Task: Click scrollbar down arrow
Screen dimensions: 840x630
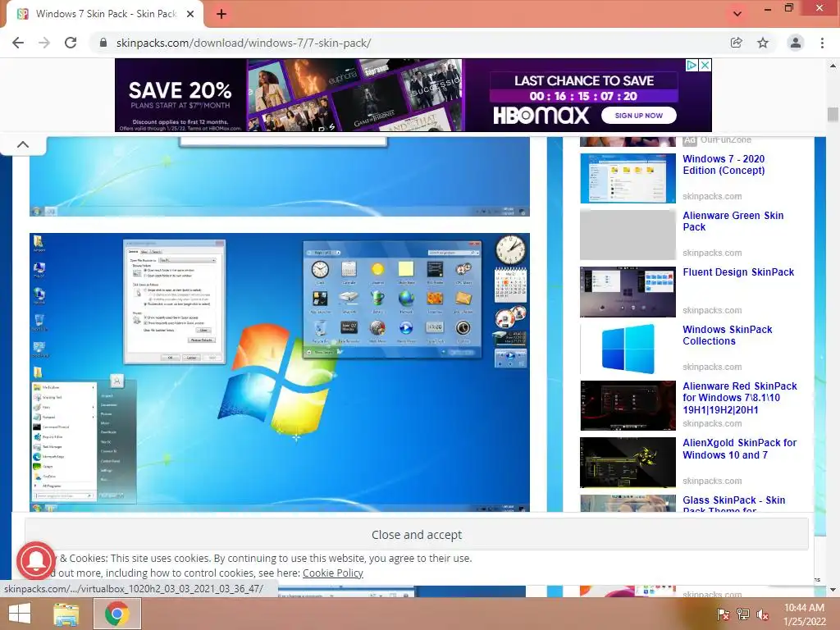Action: click(833, 590)
